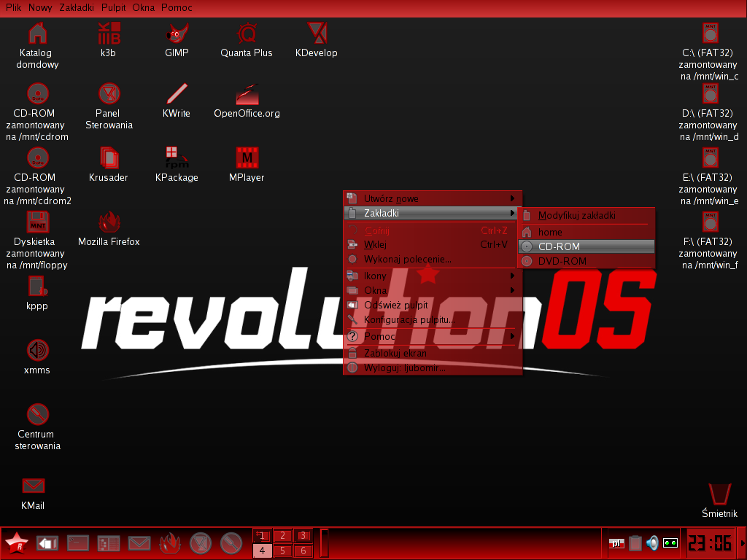The height and width of the screenshot is (560, 747).
Task: Expand the Pomoc submenu in context menu
Action: pyautogui.click(x=432, y=337)
